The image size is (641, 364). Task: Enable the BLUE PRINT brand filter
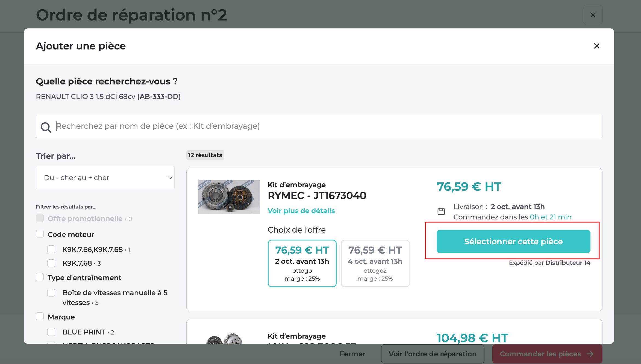click(x=51, y=332)
